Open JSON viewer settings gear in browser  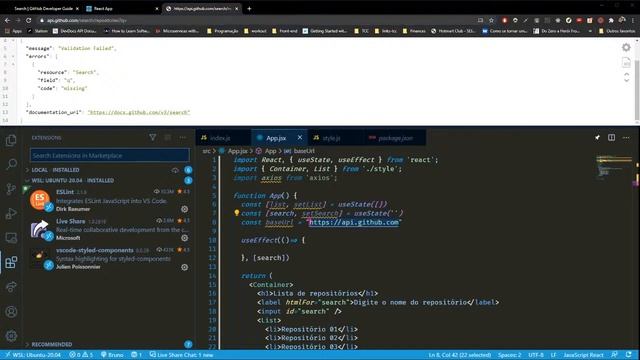coord(626,47)
